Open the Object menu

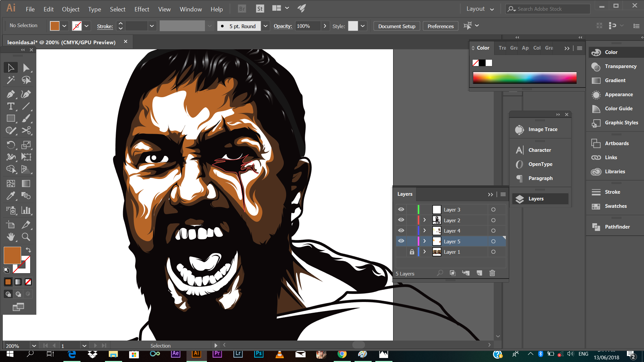(x=70, y=9)
